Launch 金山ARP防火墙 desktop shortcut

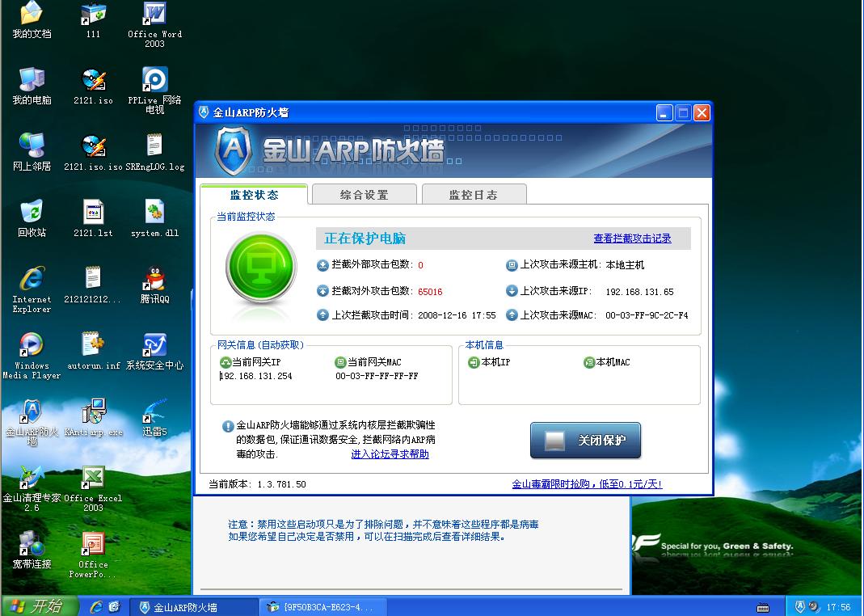click(x=32, y=422)
